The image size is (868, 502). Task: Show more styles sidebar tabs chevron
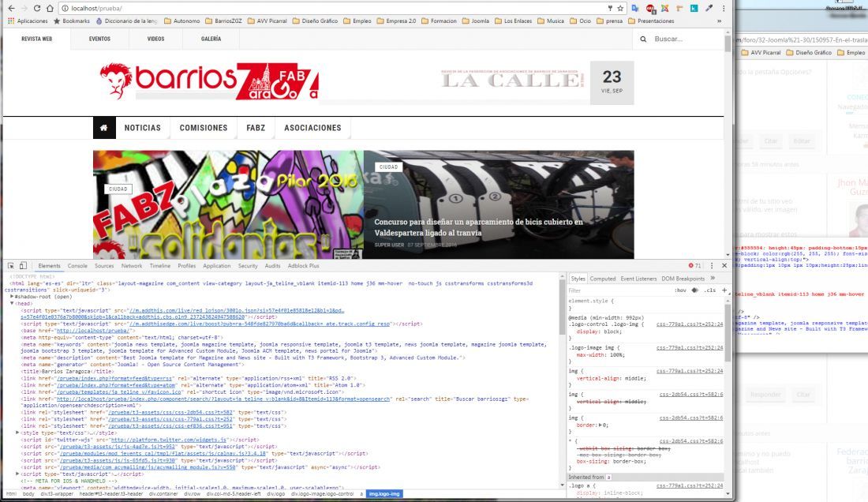click(x=713, y=279)
